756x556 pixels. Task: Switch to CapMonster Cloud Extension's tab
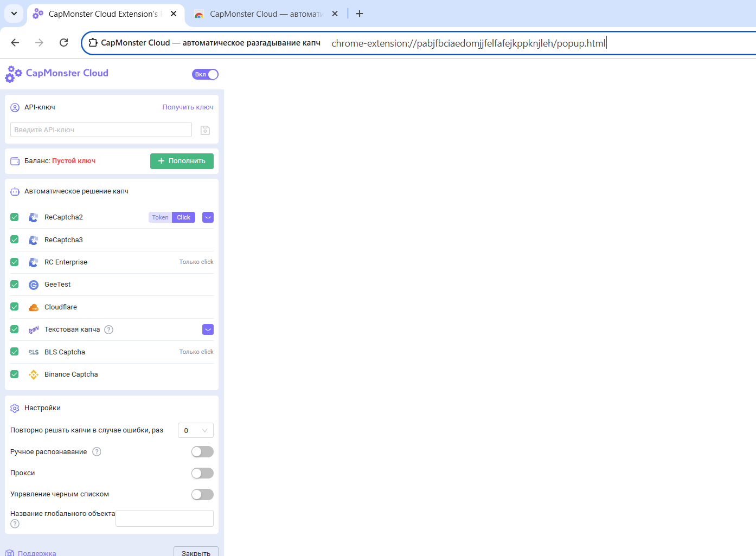[x=105, y=14]
